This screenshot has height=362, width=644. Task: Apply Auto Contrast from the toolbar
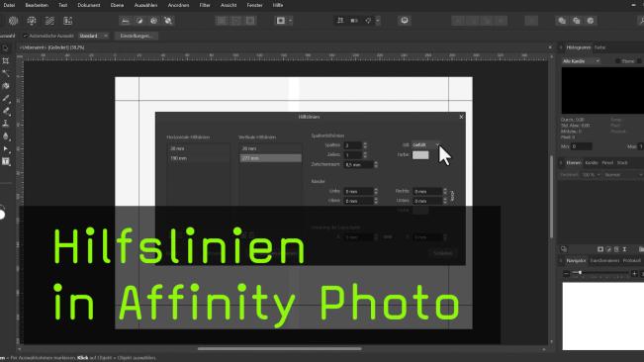[139, 21]
